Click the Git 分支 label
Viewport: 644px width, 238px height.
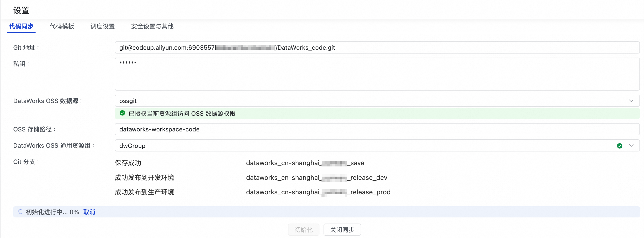pos(26,162)
